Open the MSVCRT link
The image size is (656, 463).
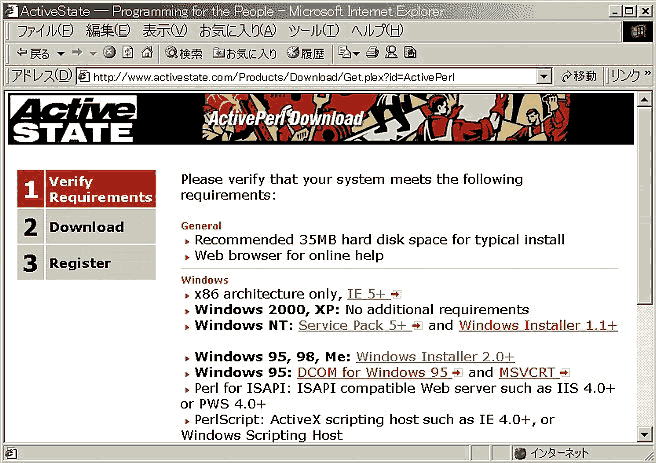pos(534,372)
